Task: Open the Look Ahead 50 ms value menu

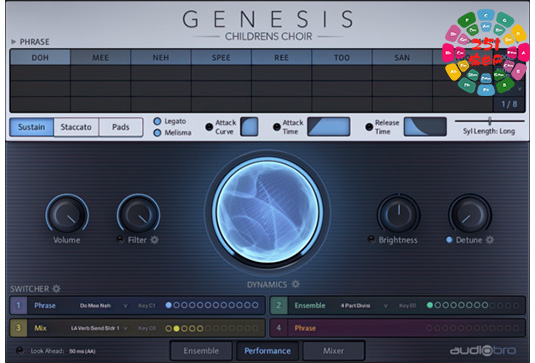Action: (82, 351)
